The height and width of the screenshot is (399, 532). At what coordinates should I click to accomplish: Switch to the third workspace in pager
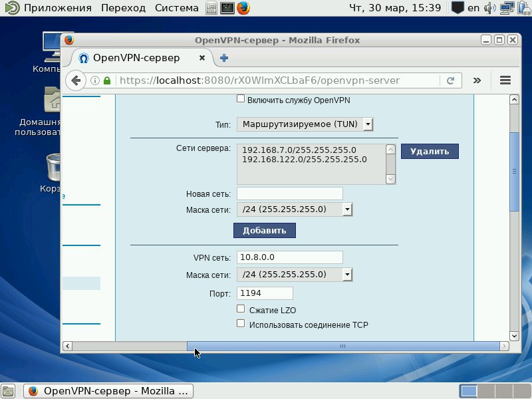(x=504, y=391)
